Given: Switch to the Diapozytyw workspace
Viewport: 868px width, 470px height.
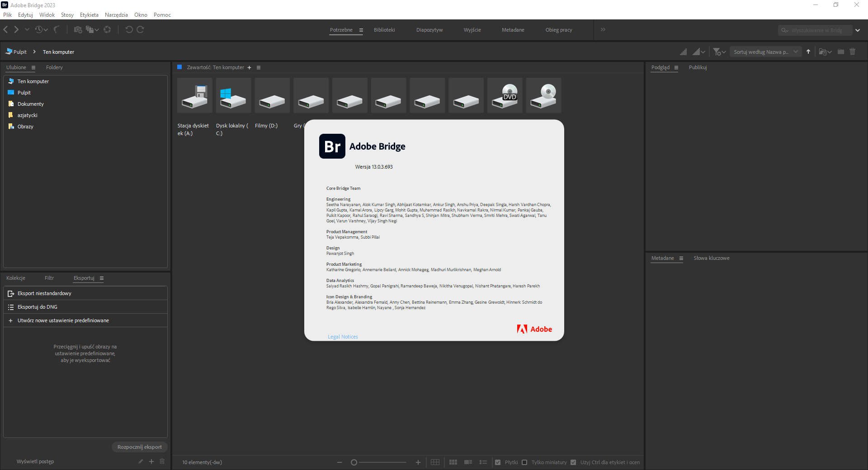Looking at the screenshot, I should (429, 30).
